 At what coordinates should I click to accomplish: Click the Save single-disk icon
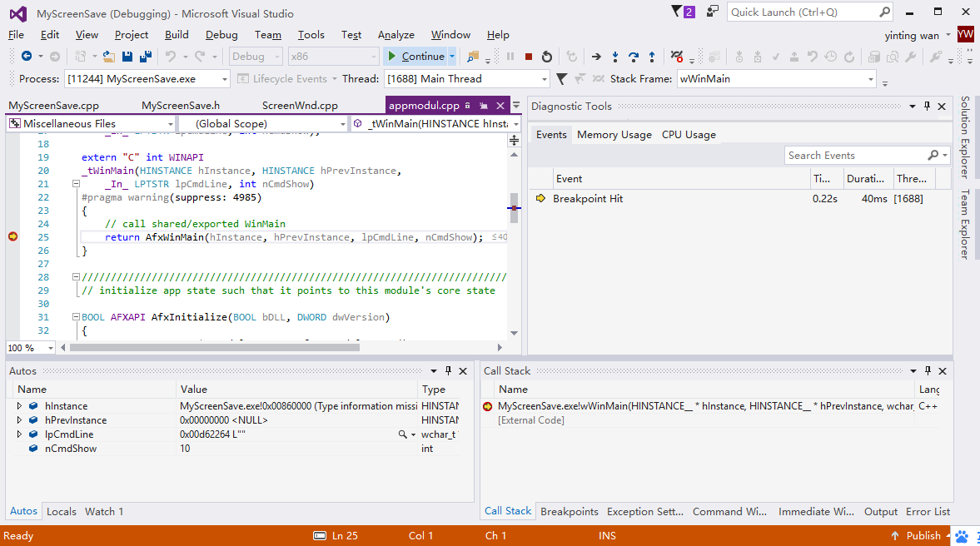[127, 57]
